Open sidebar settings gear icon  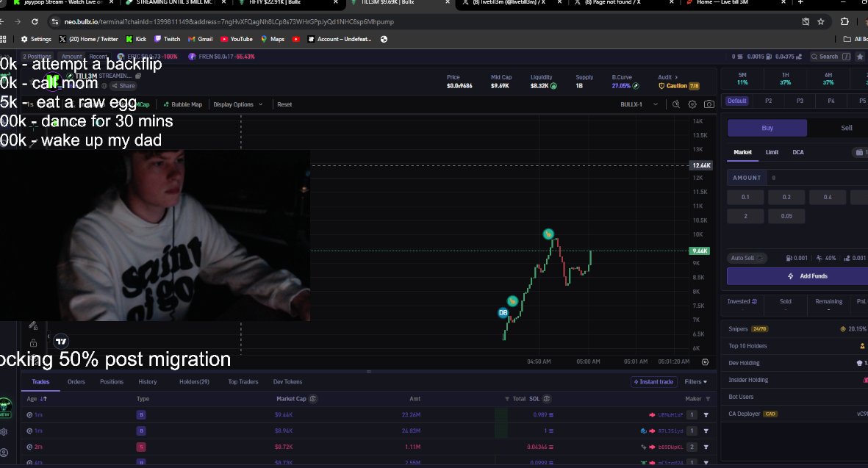(x=4, y=431)
